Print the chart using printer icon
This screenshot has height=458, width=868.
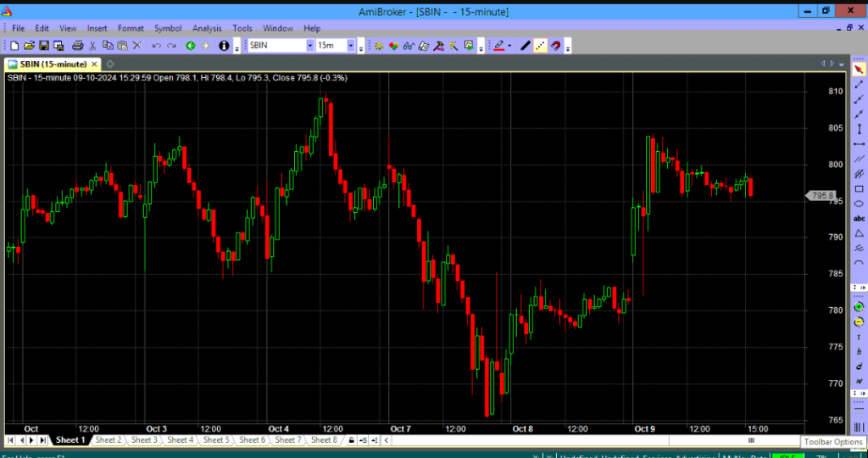coord(77,46)
